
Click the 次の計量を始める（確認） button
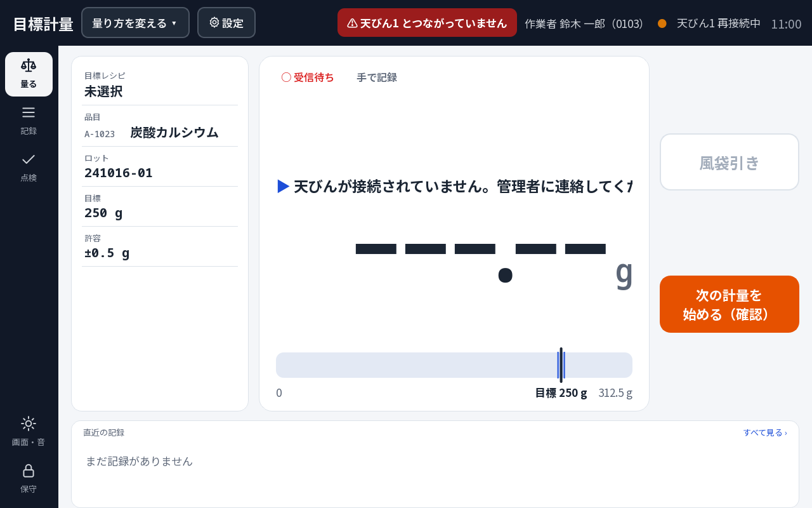[730, 304]
